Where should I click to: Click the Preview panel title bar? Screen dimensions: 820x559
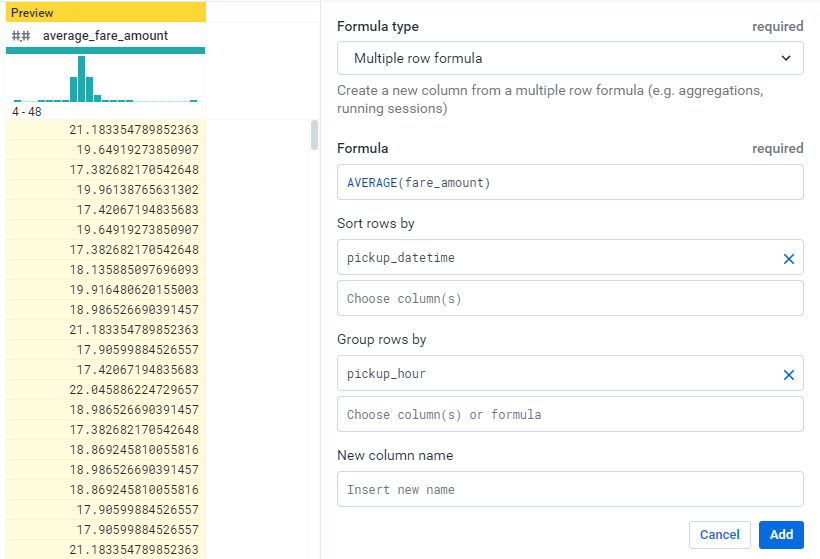[105, 13]
